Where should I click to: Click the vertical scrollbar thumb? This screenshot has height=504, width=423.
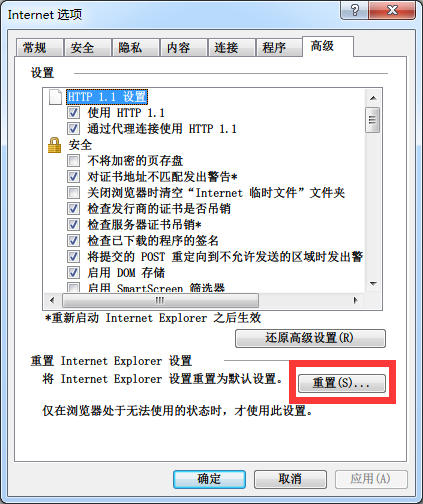tap(373, 120)
